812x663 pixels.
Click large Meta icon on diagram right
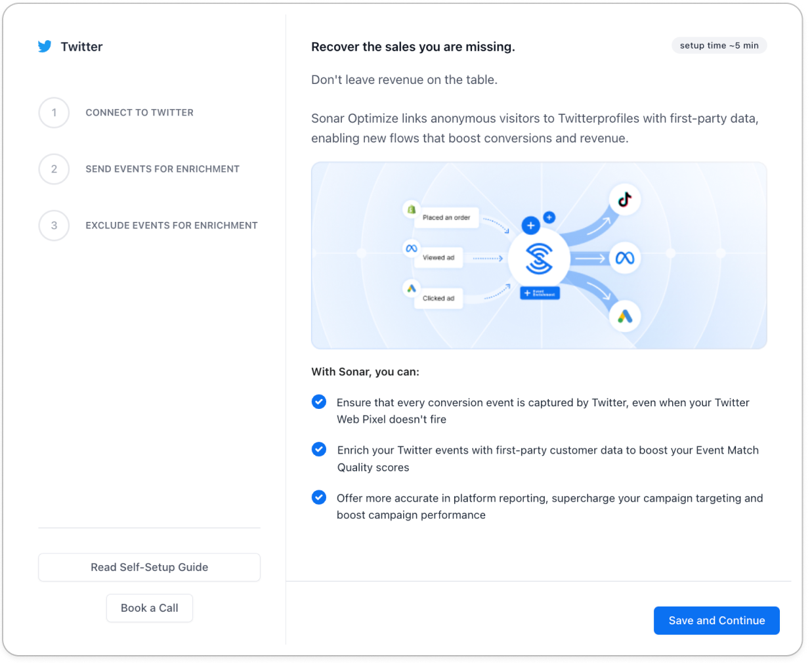(624, 258)
